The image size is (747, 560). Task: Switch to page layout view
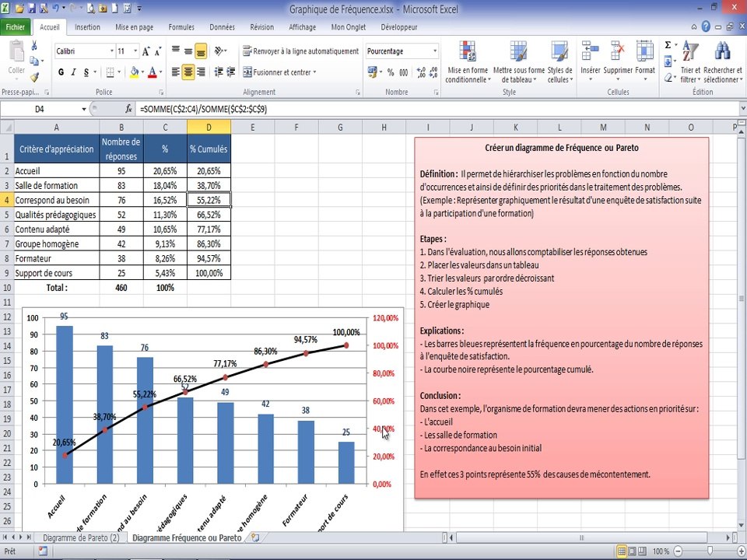click(632, 551)
